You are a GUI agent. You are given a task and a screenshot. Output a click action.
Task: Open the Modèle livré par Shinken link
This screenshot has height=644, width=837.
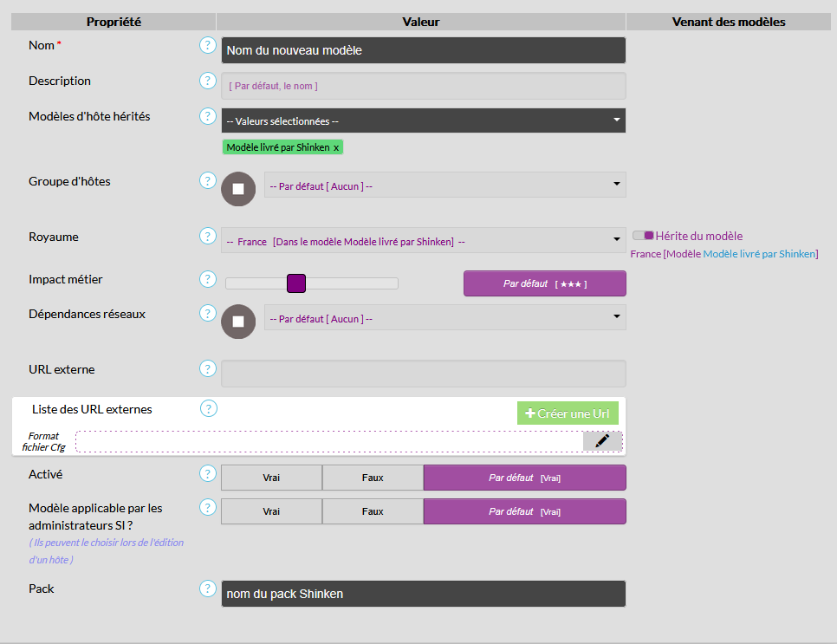[759, 254]
